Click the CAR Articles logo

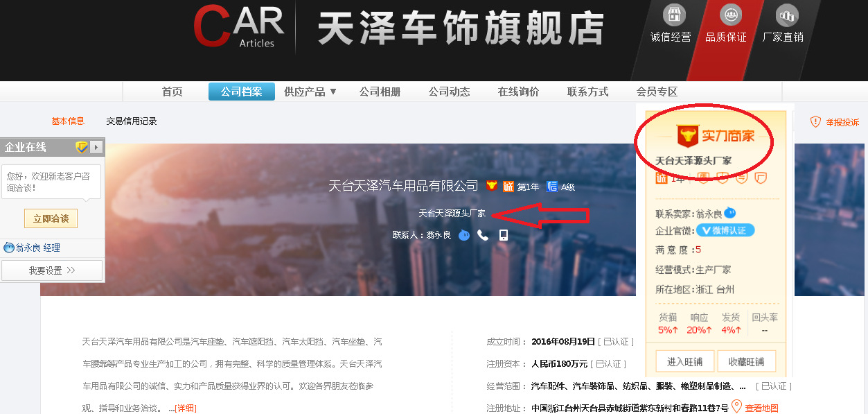click(239, 27)
